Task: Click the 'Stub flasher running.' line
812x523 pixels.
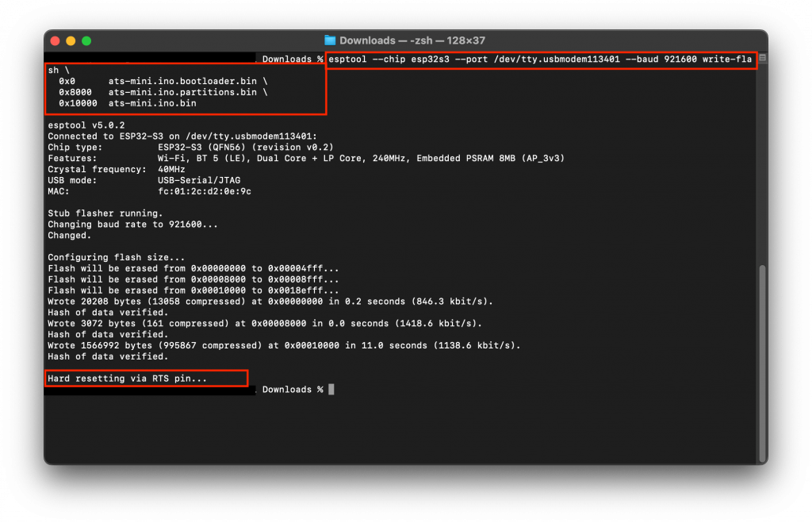Action: pyautogui.click(x=105, y=213)
